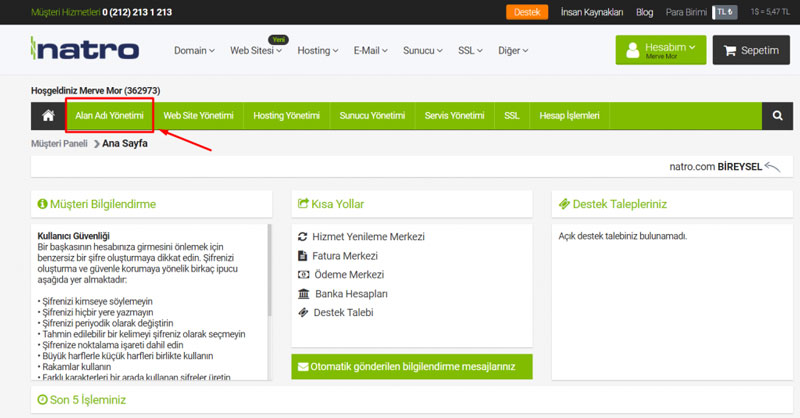The width and height of the screenshot is (800, 418).
Task: Click the refresh icon of Hizmet Yenileme Merkezi
Action: tap(303, 236)
